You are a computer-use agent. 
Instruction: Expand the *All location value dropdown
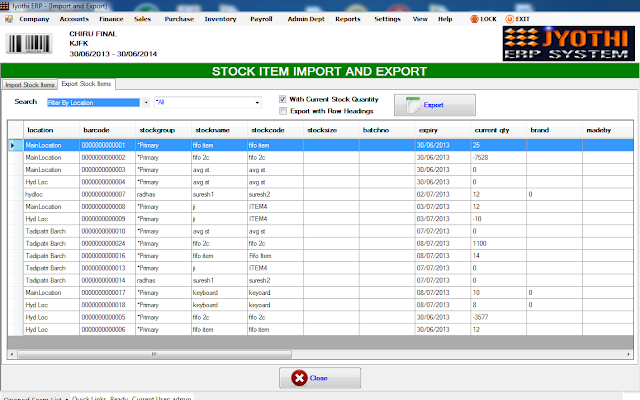coord(257,102)
